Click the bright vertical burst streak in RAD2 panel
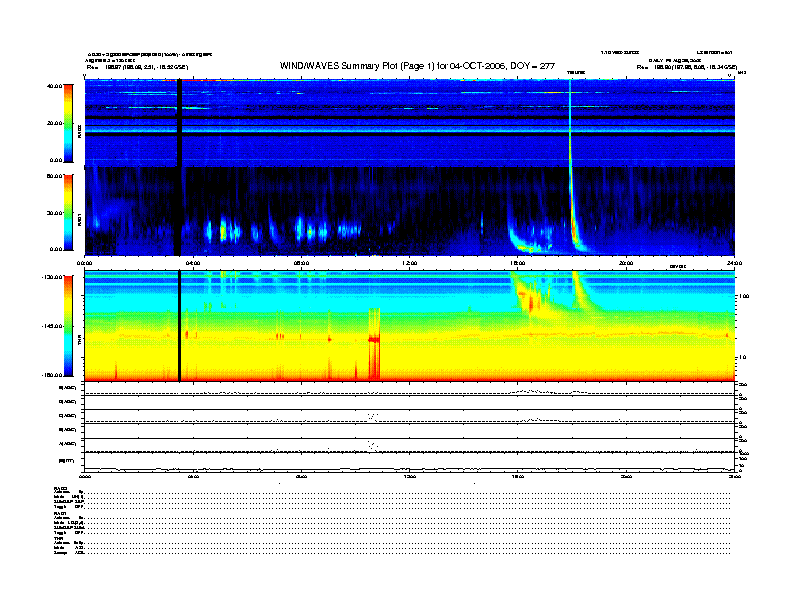792x612 pixels. 570,123
